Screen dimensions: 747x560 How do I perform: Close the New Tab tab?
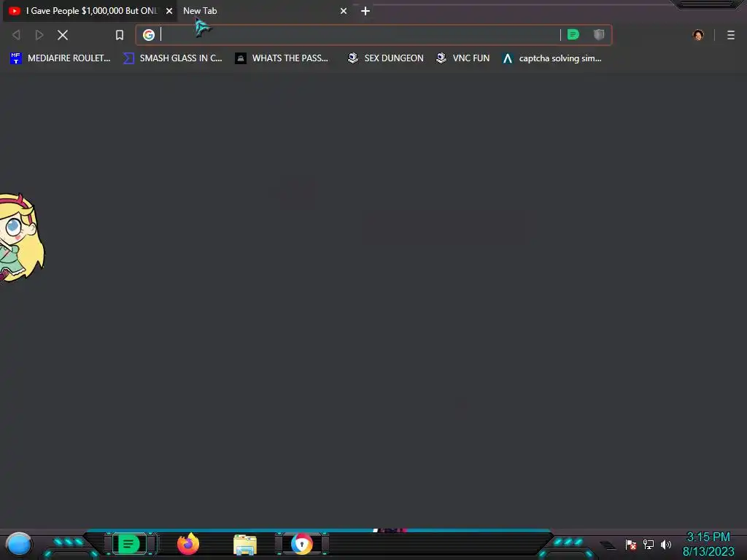[344, 10]
